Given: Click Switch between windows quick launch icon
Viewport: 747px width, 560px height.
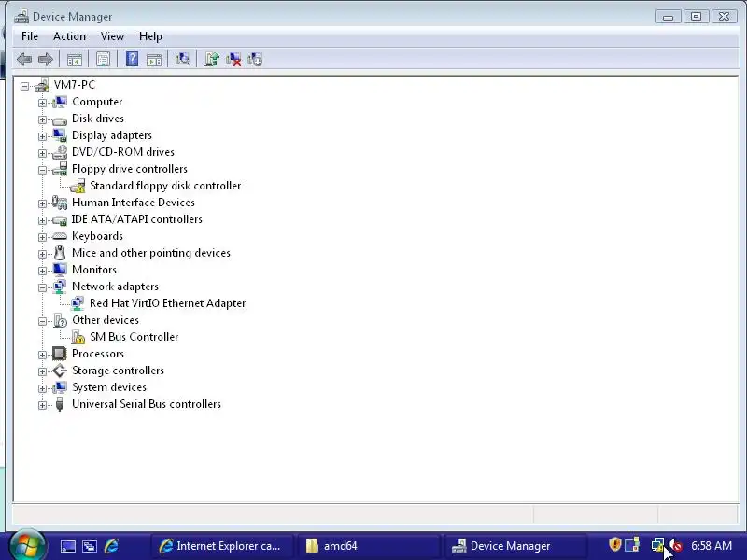Looking at the screenshot, I should tap(90, 546).
